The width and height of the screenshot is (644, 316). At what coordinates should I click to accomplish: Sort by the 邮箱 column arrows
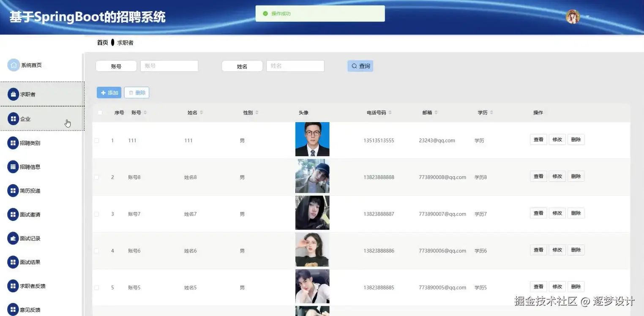pos(436,112)
